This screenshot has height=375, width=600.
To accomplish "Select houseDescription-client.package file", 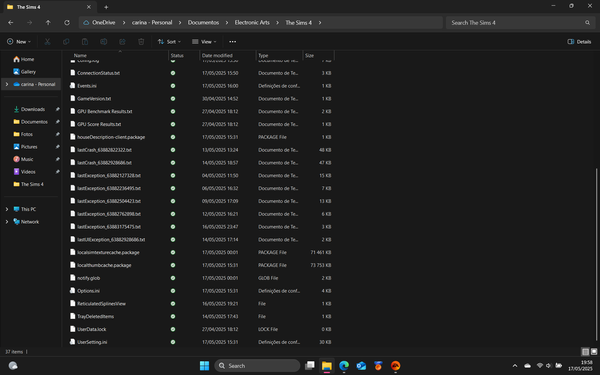I will click(x=111, y=137).
